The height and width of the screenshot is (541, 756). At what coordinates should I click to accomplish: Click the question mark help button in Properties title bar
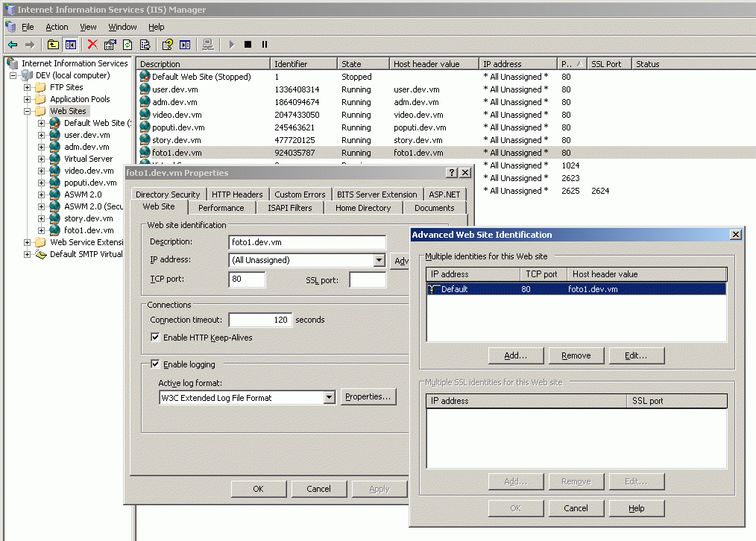(x=452, y=172)
